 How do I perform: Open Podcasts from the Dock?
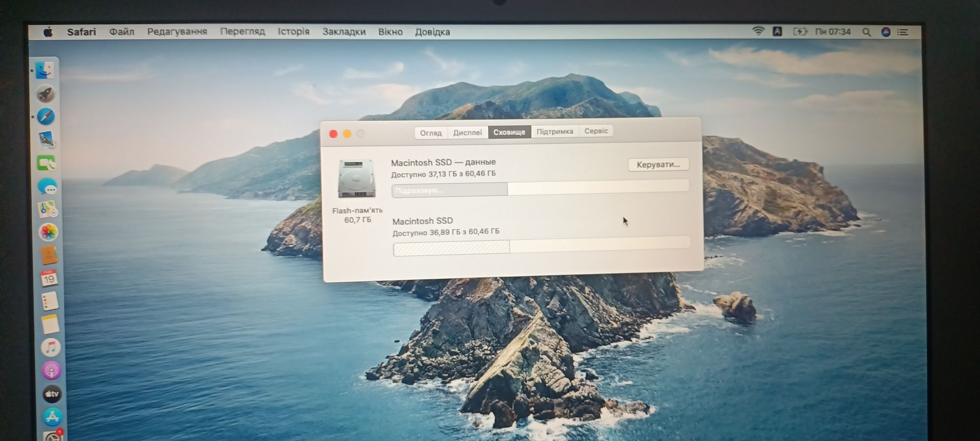click(51, 370)
